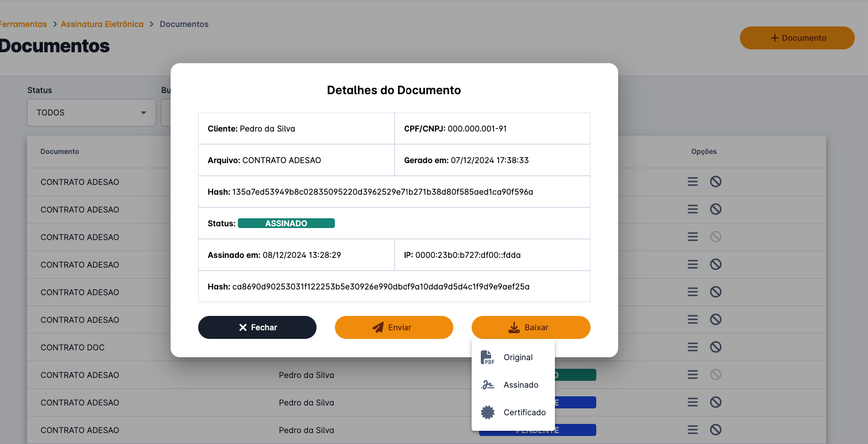Click the cancel icon in the second document row

[715, 209]
